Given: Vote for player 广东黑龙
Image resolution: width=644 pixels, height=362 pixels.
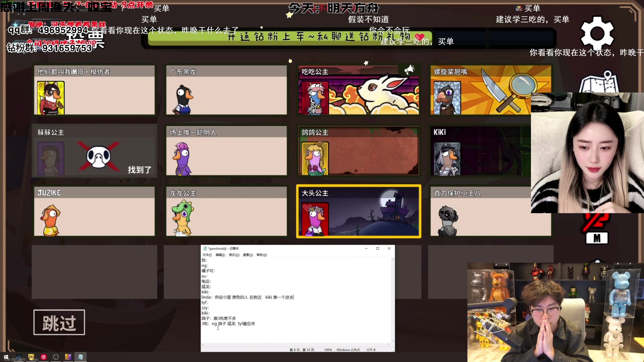Looking at the screenshot, I should (x=226, y=90).
